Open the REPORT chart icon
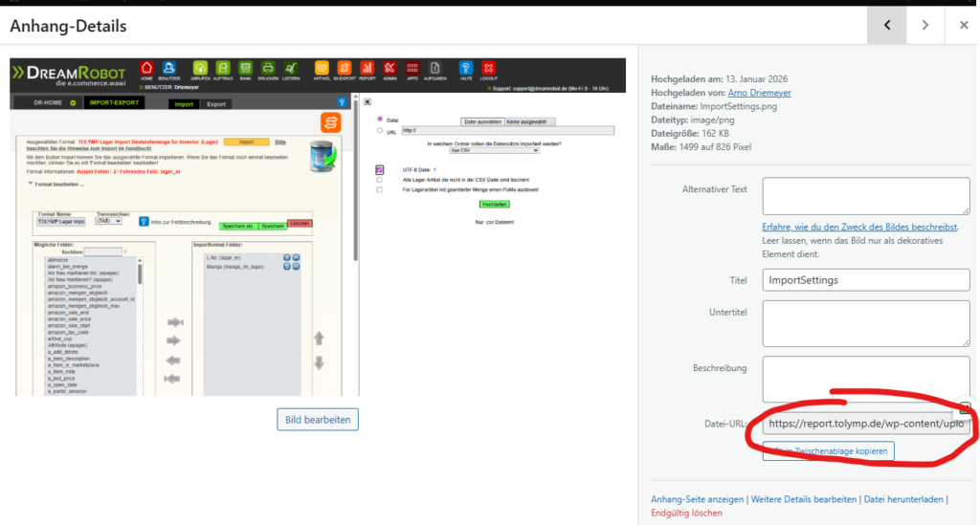Screen dimensions: 980x525 coord(367,69)
